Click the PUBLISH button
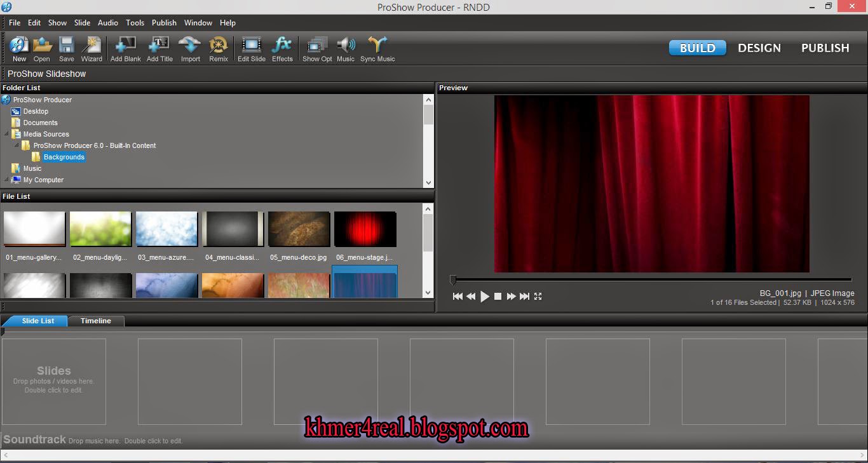The height and width of the screenshot is (463, 868). point(824,47)
